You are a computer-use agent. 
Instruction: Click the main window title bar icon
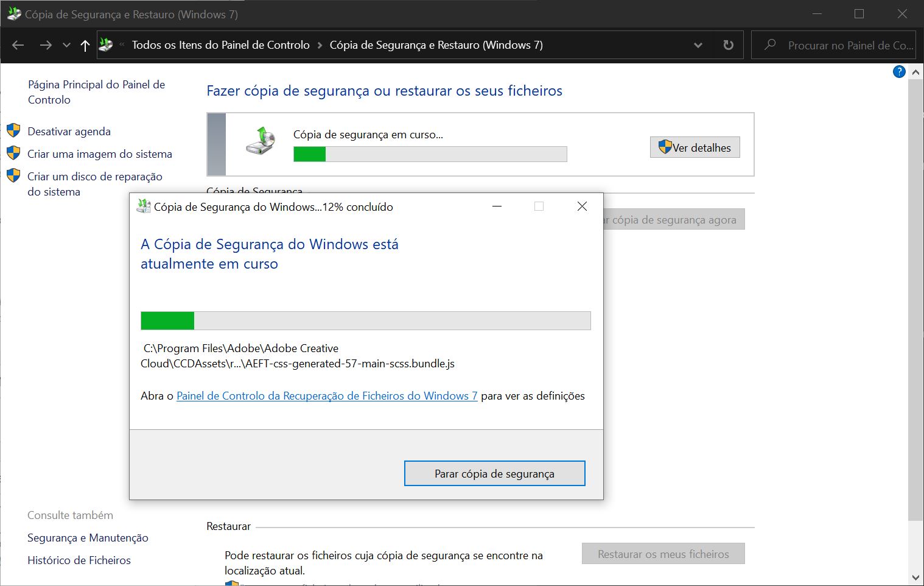pos(14,14)
